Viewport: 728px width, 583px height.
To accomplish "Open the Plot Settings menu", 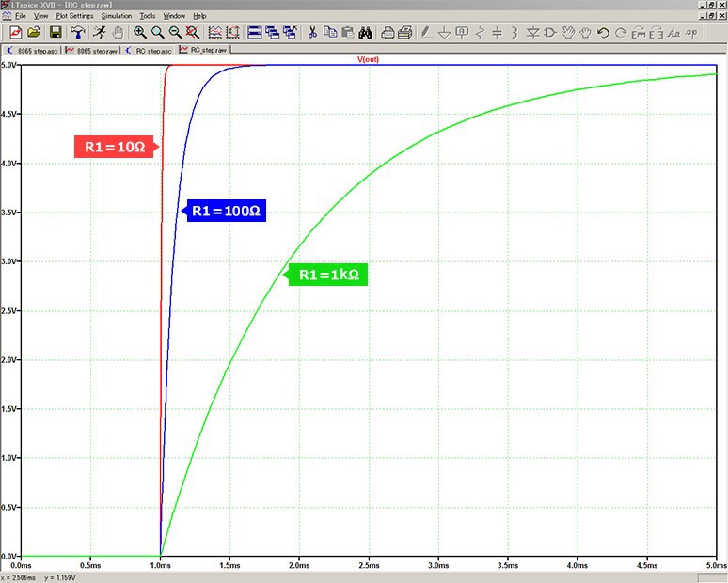I will 74,16.
